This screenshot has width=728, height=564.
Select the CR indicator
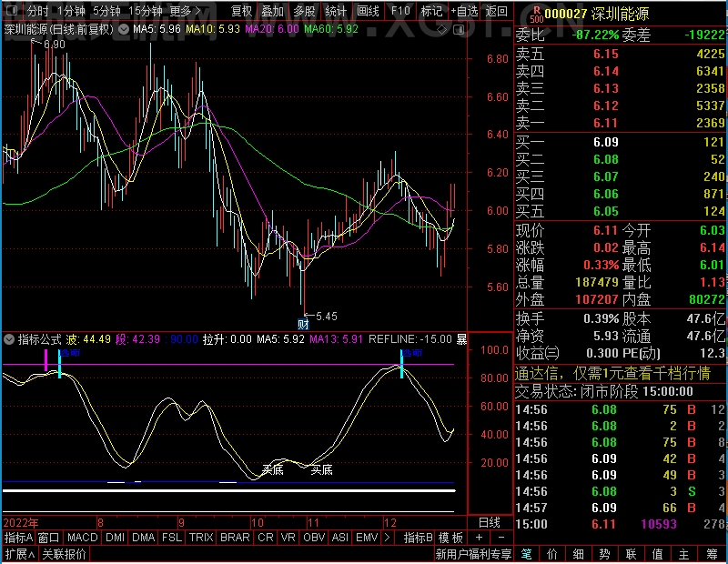pyautogui.click(x=266, y=538)
